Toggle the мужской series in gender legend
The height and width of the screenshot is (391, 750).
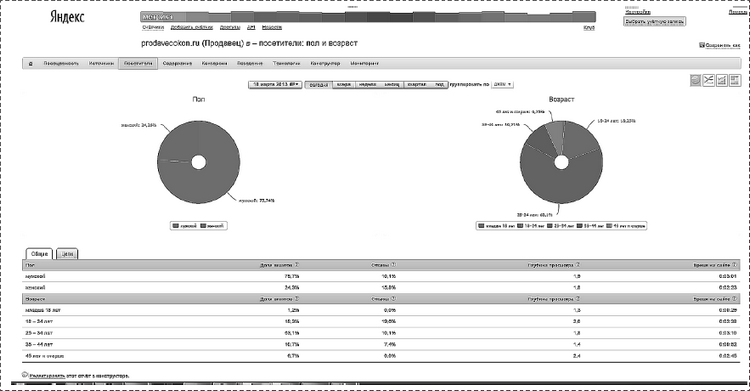(x=185, y=226)
